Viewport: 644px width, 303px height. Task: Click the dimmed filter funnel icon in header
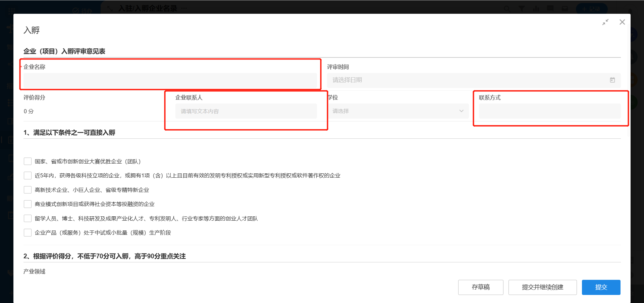pos(522,9)
